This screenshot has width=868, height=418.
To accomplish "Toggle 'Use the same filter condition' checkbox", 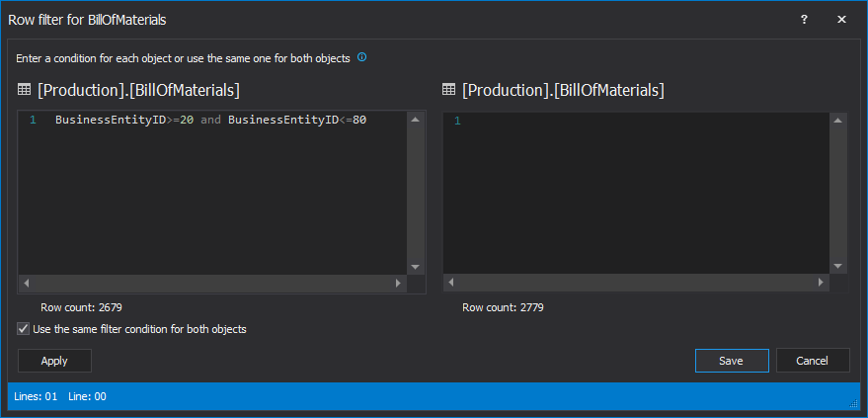I will pos(24,329).
